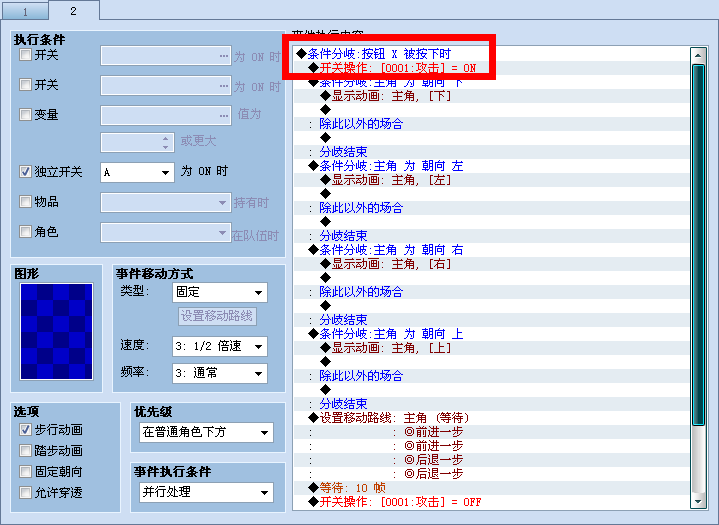The width and height of the screenshot is (719, 525).
Task: Enable the 开关 checkbox directly under 执行条件
Action: click(25, 55)
